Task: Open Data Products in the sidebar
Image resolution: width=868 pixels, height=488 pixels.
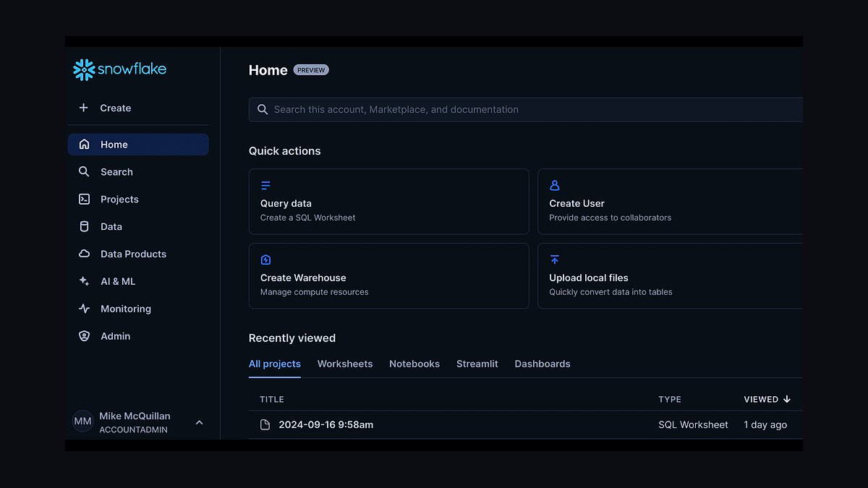Action: point(134,254)
